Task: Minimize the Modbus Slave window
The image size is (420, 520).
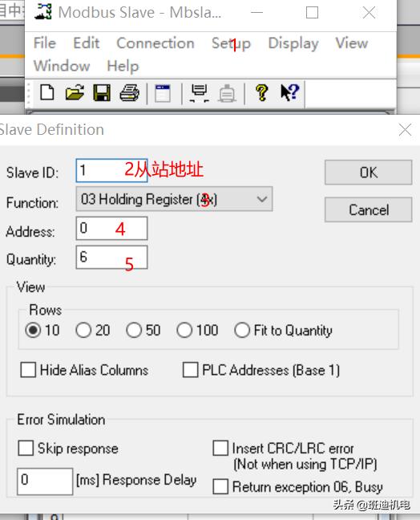Action: [x=256, y=13]
